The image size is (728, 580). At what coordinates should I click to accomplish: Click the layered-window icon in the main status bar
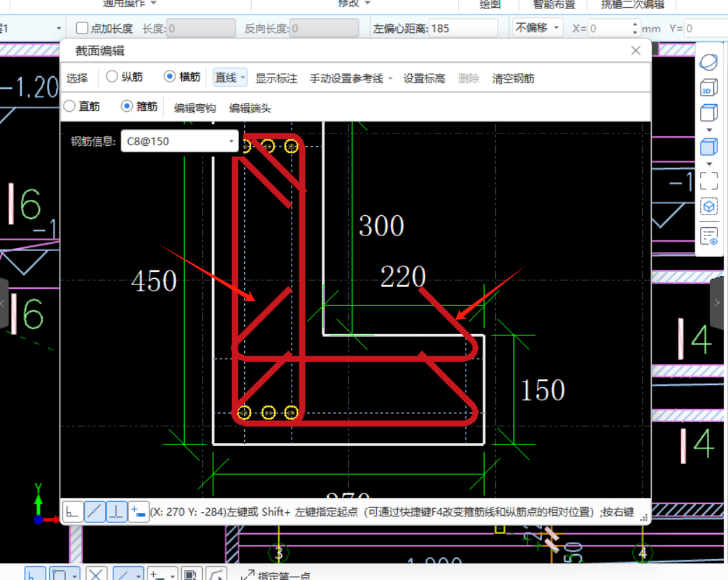tap(191, 574)
